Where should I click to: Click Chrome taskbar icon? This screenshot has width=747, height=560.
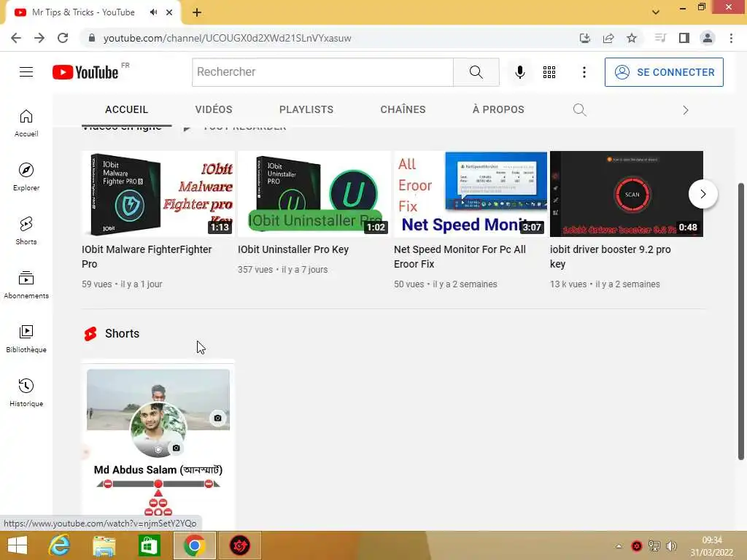(x=194, y=545)
